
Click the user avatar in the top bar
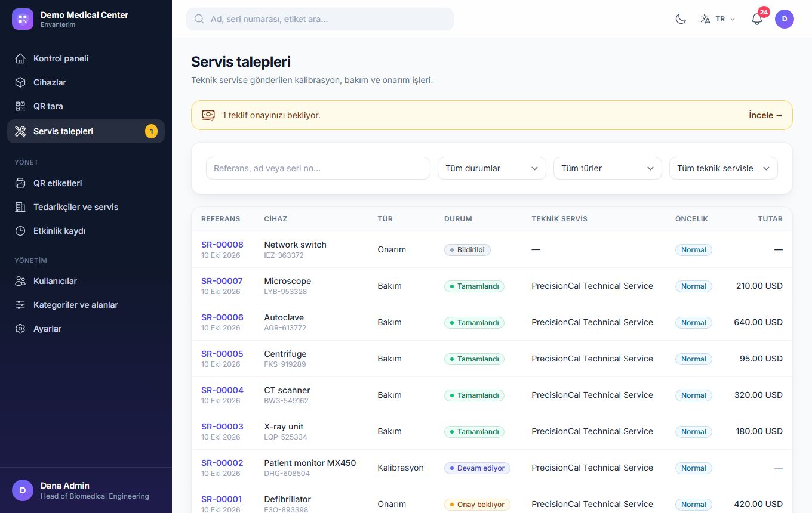pos(785,19)
